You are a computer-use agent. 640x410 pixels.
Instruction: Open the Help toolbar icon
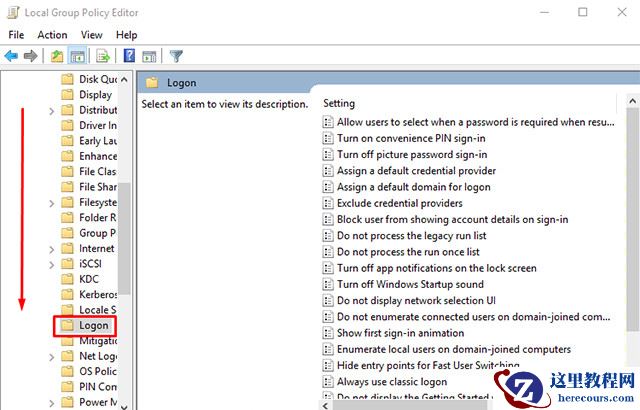tap(129, 55)
